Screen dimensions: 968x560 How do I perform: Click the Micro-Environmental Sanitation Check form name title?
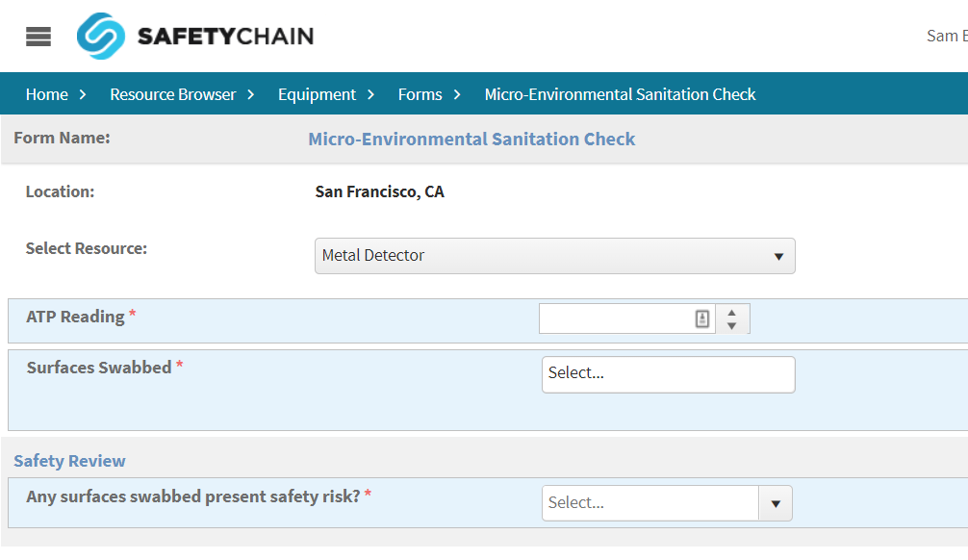(x=471, y=140)
